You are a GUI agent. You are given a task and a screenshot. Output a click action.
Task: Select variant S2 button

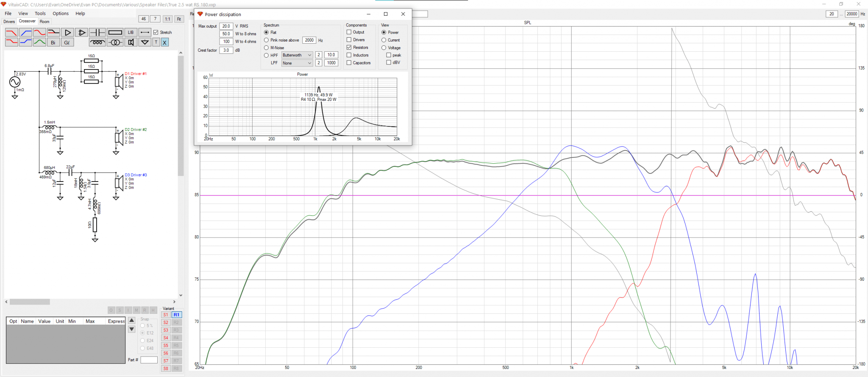166,322
